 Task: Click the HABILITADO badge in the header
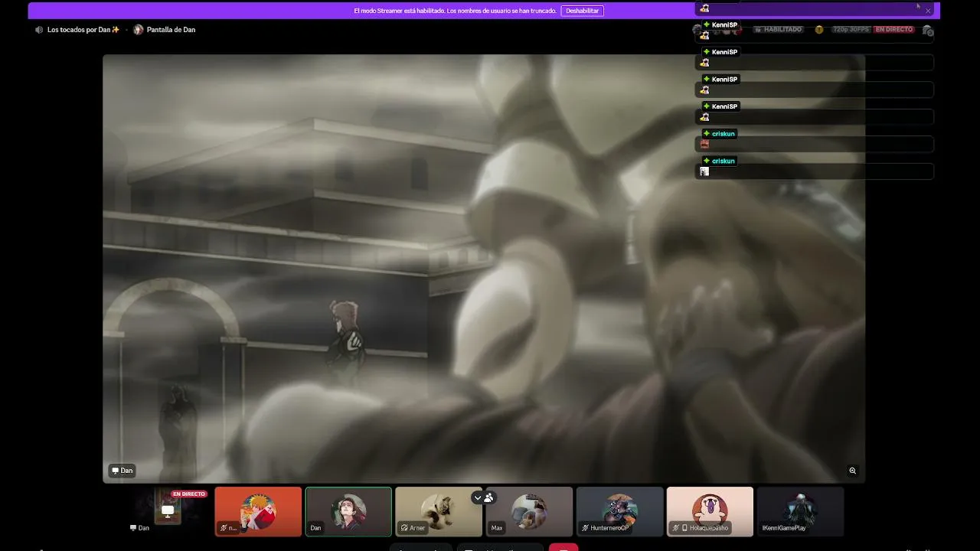pyautogui.click(x=778, y=30)
